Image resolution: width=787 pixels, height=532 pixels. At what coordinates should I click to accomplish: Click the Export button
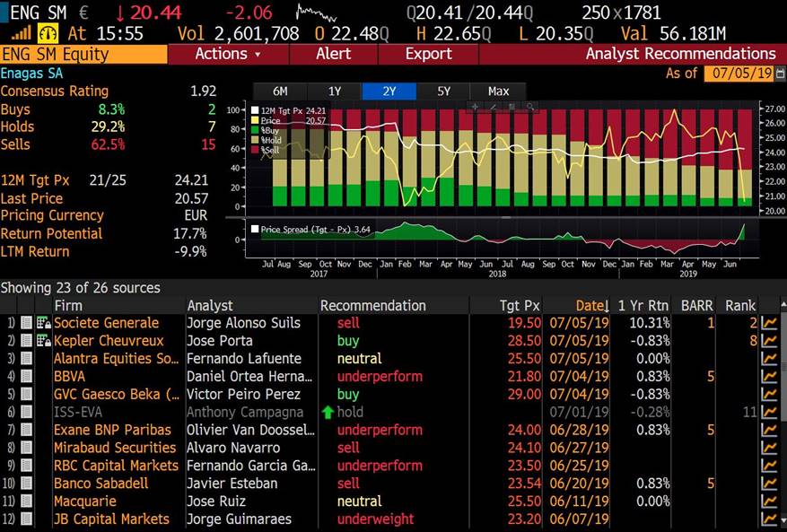428,54
